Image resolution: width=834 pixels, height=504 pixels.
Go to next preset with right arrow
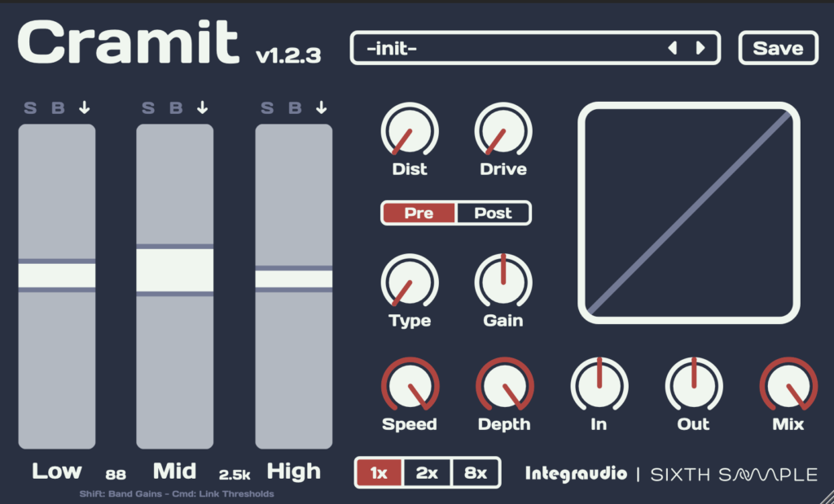click(x=700, y=48)
